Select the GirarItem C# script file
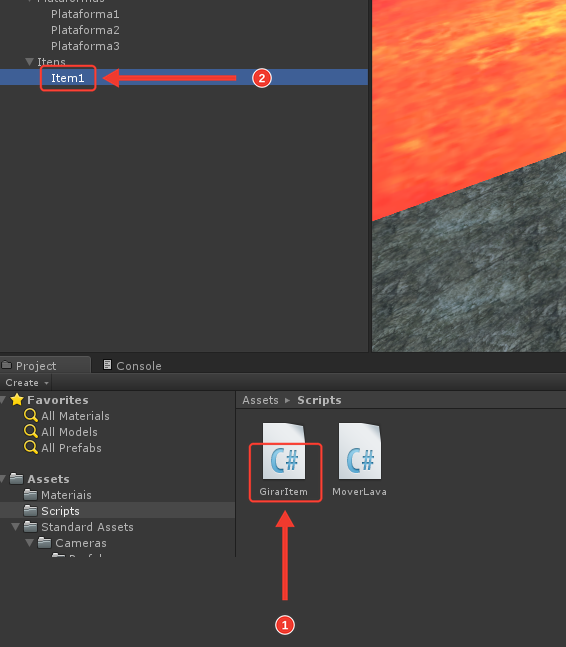Screen dimensions: 566x647 pyautogui.click(x=284, y=459)
